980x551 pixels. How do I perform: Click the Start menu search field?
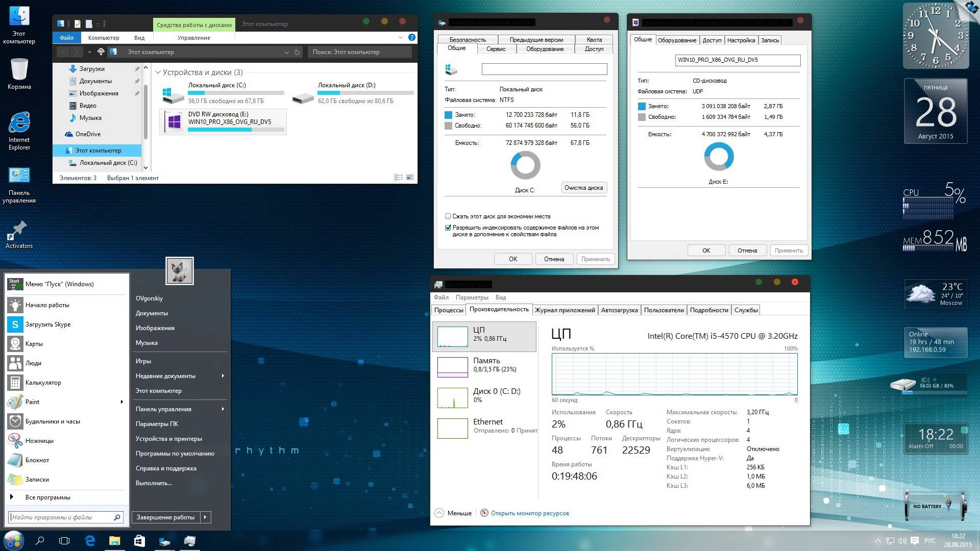61,517
